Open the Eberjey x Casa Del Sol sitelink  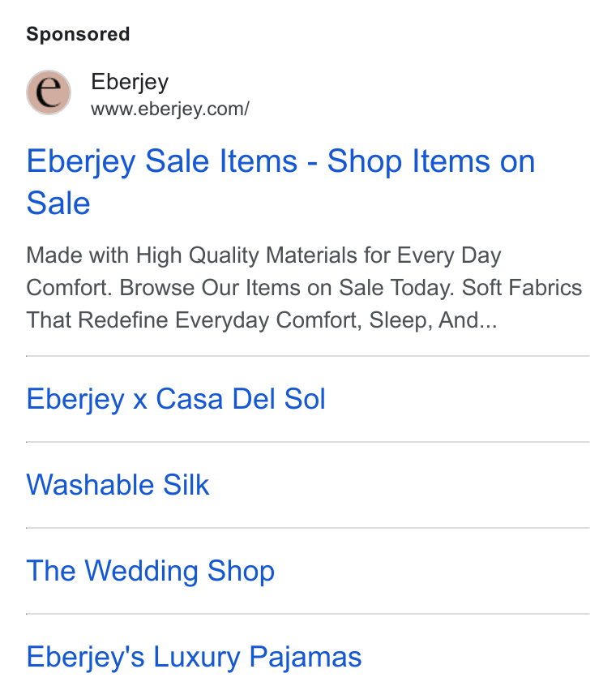point(176,398)
